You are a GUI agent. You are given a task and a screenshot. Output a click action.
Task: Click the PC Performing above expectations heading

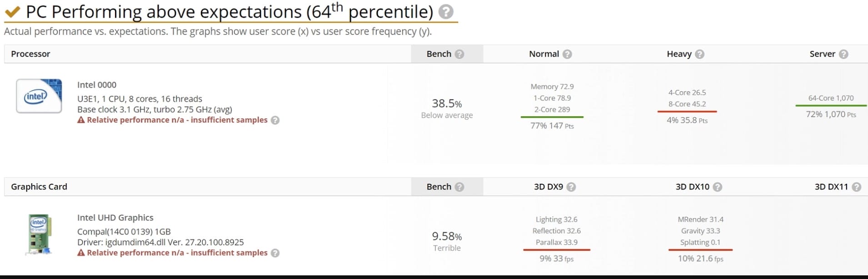tap(229, 12)
